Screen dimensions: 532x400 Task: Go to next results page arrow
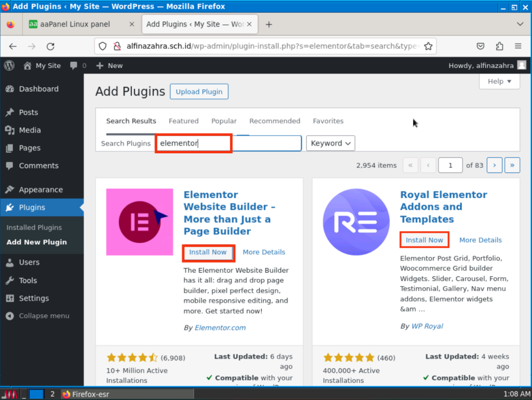[x=494, y=165]
